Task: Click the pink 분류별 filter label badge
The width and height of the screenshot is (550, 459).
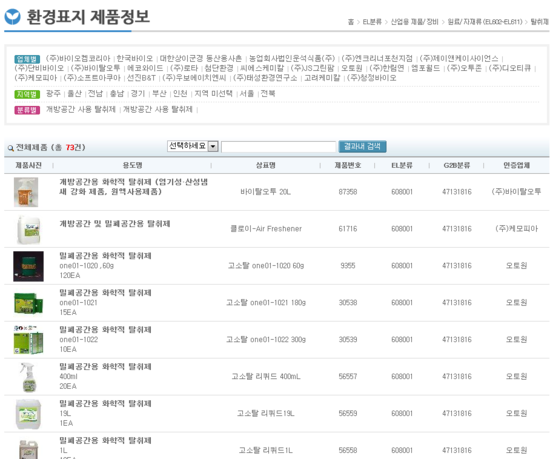Action: (27, 110)
